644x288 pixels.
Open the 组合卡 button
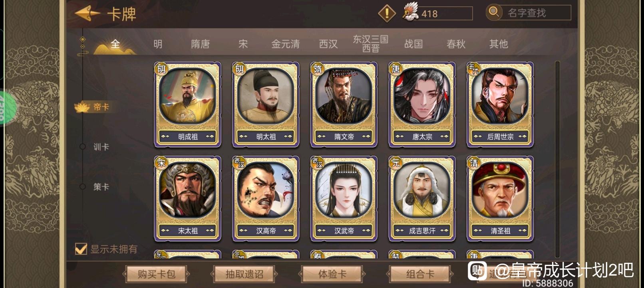pyautogui.click(x=420, y=274)
